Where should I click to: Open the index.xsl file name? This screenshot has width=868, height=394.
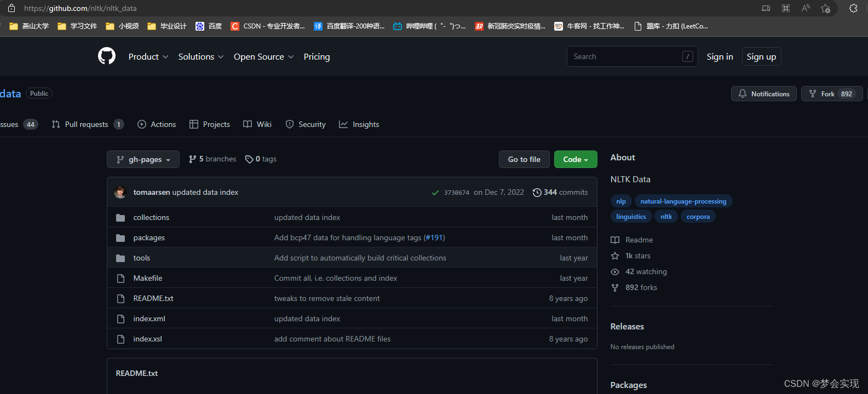click(x=148, y=339)
